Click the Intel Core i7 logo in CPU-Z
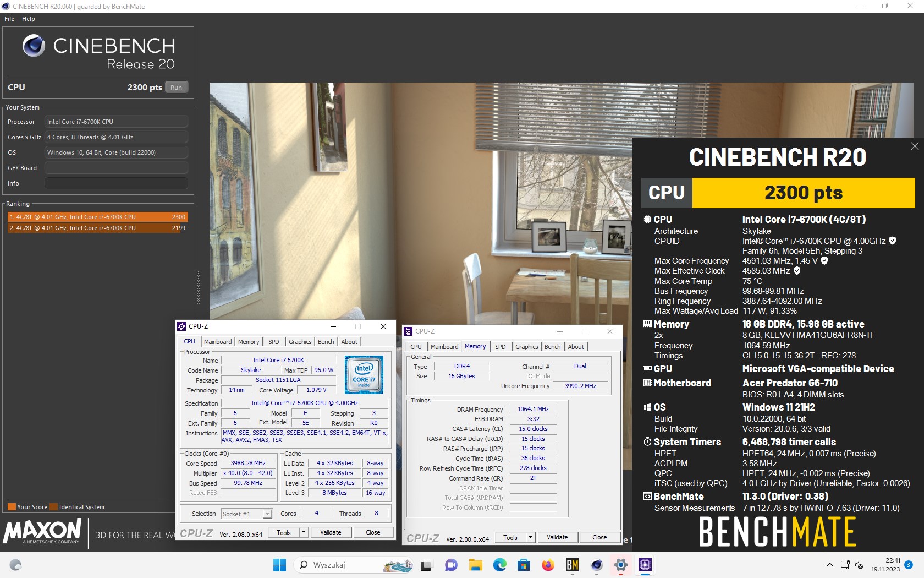 click(364, 374)
